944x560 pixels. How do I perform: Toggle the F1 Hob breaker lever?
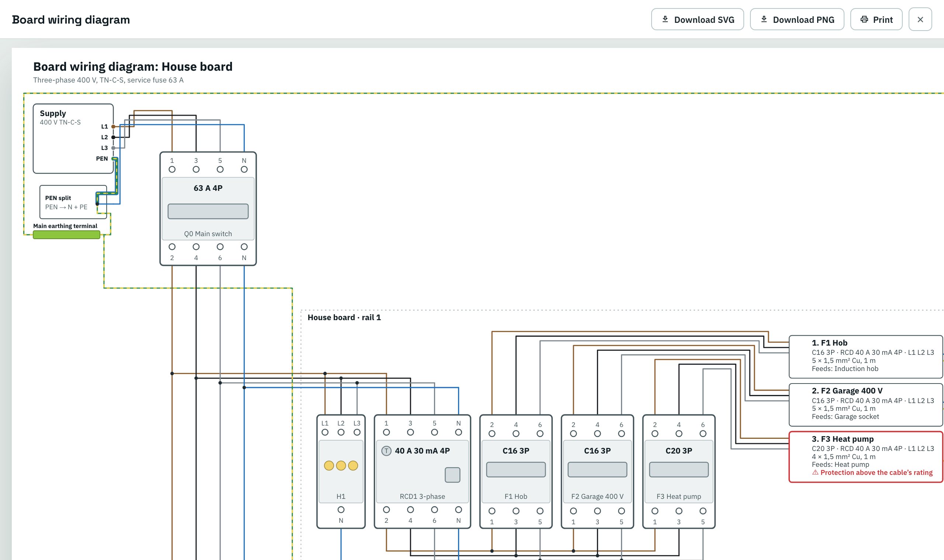[x=516, y=469]
